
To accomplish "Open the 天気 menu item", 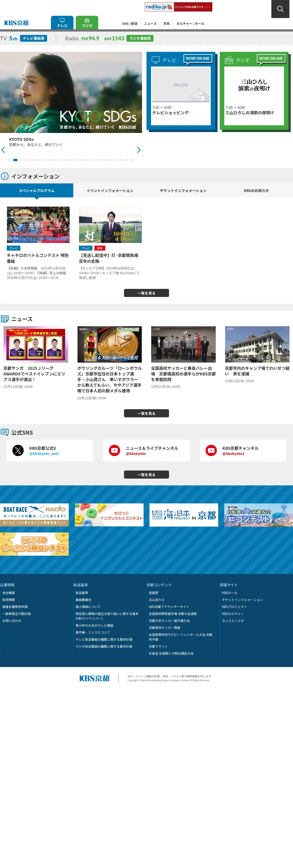I will [x=167, y=24].
